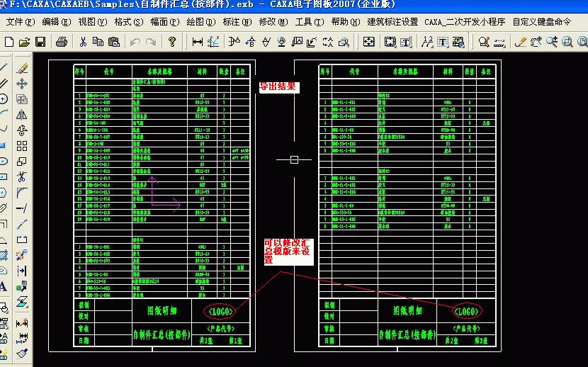
Task: Open the 自定义键盘命令 menu
Action: [x=542, y=22]
